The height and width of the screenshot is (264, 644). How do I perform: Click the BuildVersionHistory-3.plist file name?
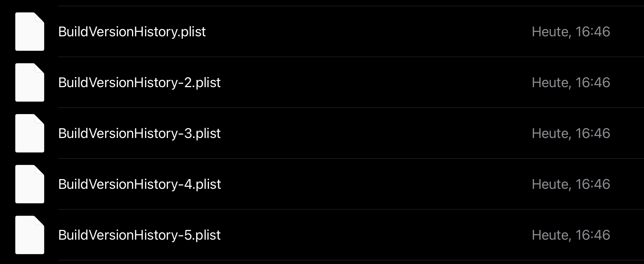tap(139, 133)
